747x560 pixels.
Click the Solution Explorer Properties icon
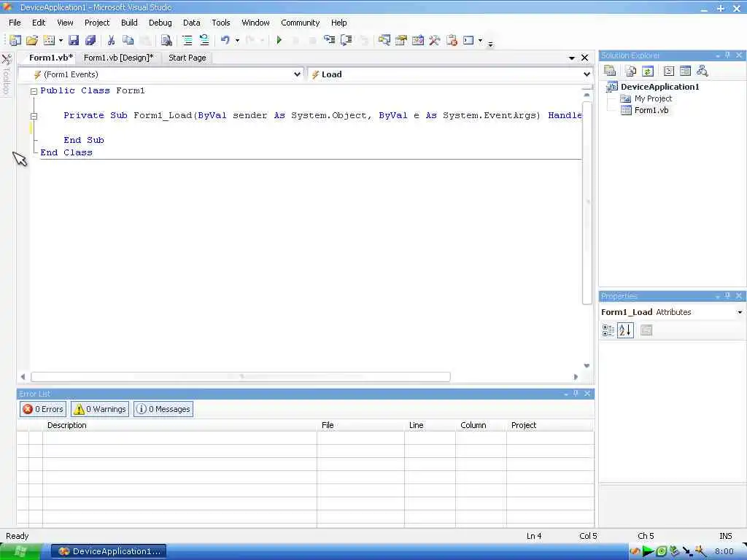pos(610,71)
